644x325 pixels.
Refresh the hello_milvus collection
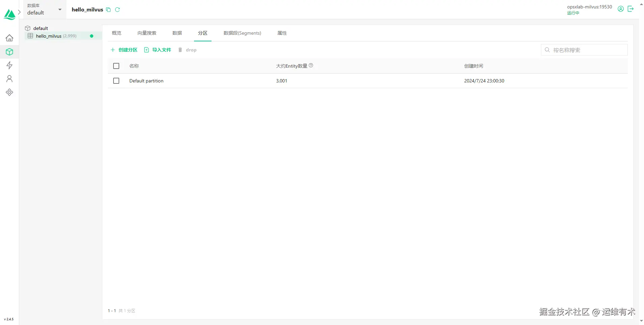pos(117,9)
